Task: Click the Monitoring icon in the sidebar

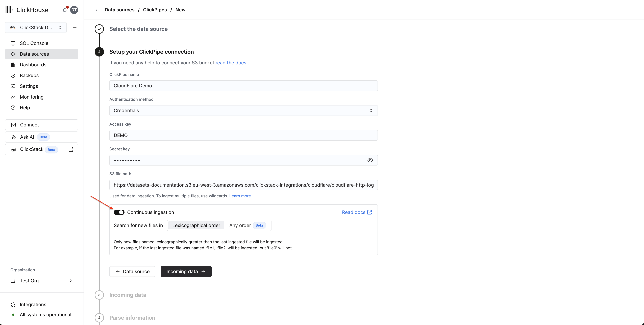Action: [x=13, y=97]
